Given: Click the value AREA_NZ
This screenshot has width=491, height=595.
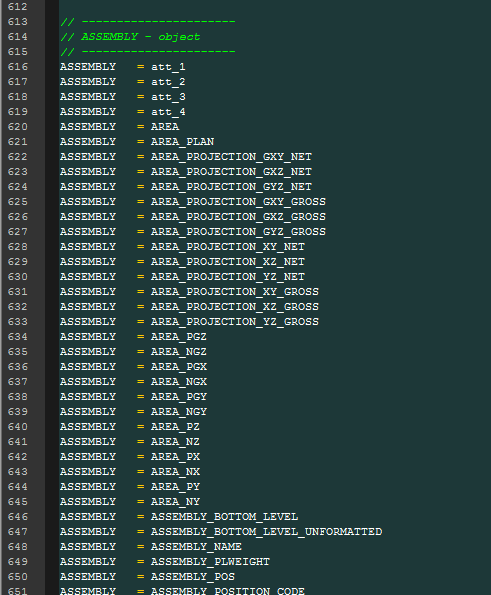Looking at the screenshot, I should click(x=175, y=442).
